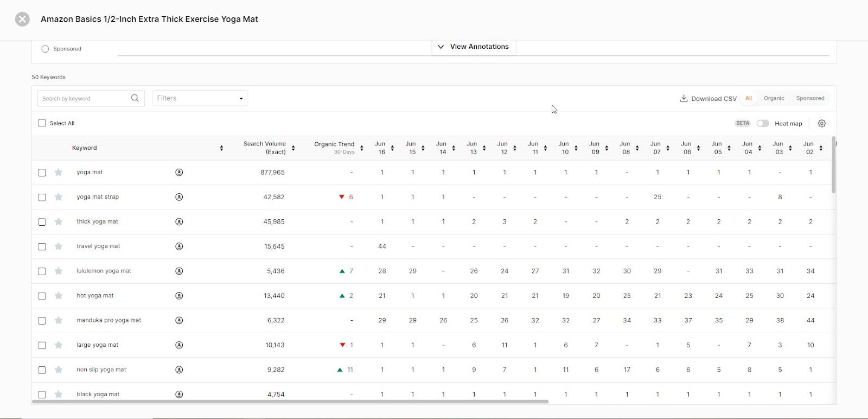This screenshot has width=868, height=419.
Task: Open Amazon icon for thick yoga mat
Action: (x=179, y=221)
